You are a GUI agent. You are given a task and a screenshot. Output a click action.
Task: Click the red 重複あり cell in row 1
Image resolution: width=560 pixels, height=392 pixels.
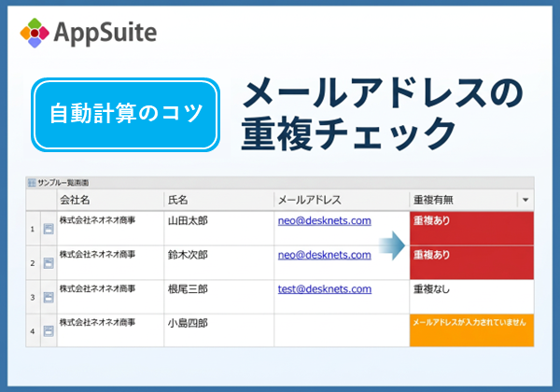coord(471,229)
